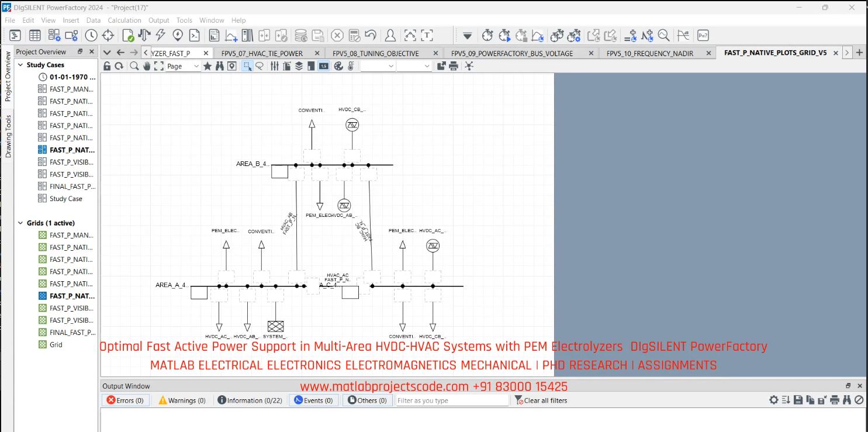Collapse the Study Cases tree section
The image size is (868, 432).
[x=20, y=65]
